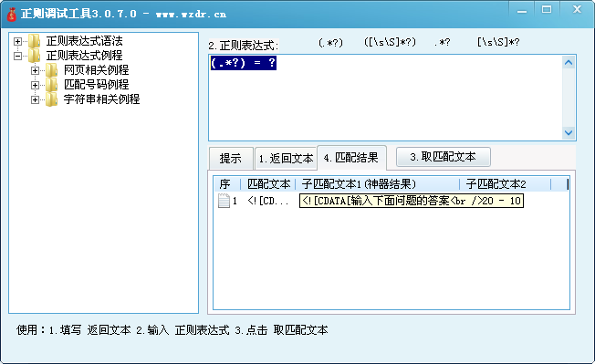Select 字符串相关例程 tree item
The width and height of the screenshot is (595, 364).
[x=101, y=99]
